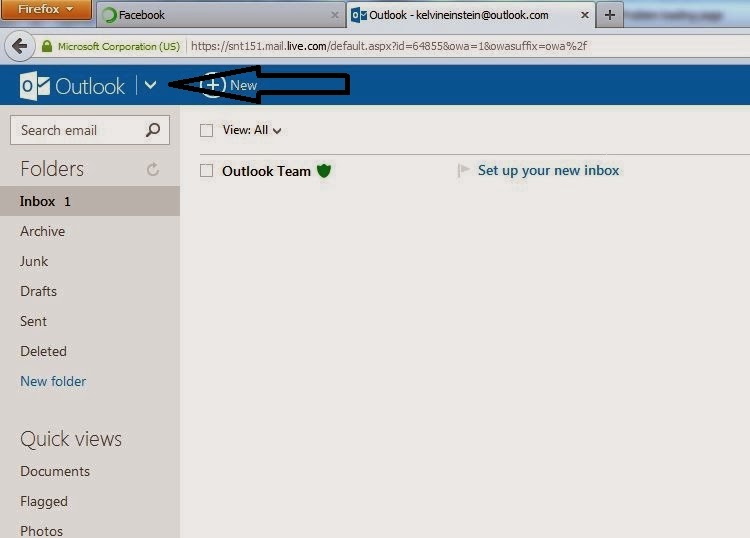Click the Outlook logo icon
This screenshot has height=538, width=750.
coord(34,86)
